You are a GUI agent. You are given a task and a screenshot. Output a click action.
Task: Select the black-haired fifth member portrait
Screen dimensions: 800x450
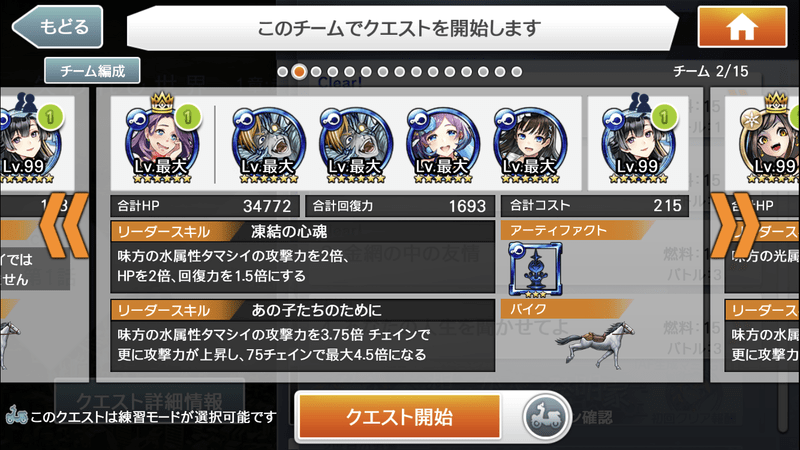(x=530, y=145)
